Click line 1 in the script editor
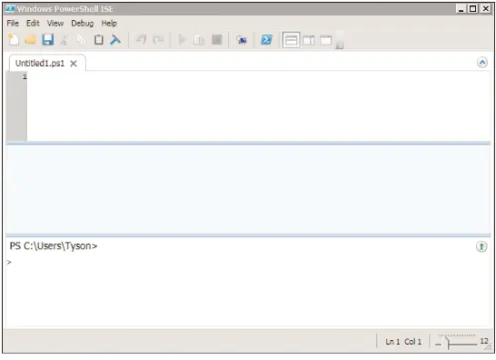 (258, 77)
